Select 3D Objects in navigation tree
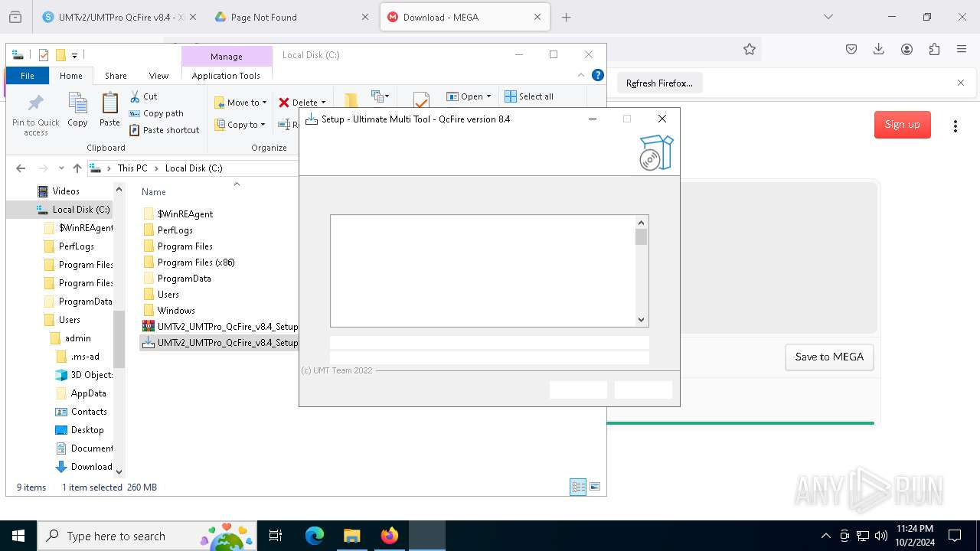 click(91, 375)
